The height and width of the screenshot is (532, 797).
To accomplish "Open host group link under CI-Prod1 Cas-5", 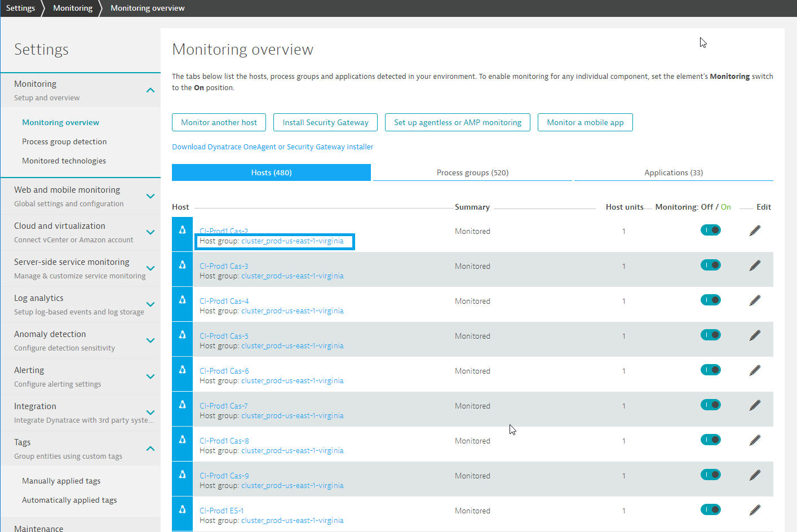I will 292,345.
